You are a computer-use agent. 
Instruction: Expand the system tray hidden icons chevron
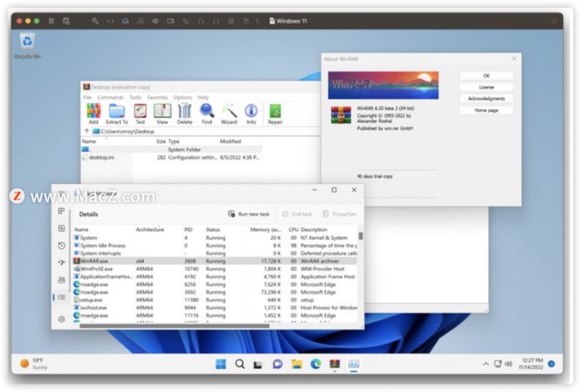(x=486, y=364)
